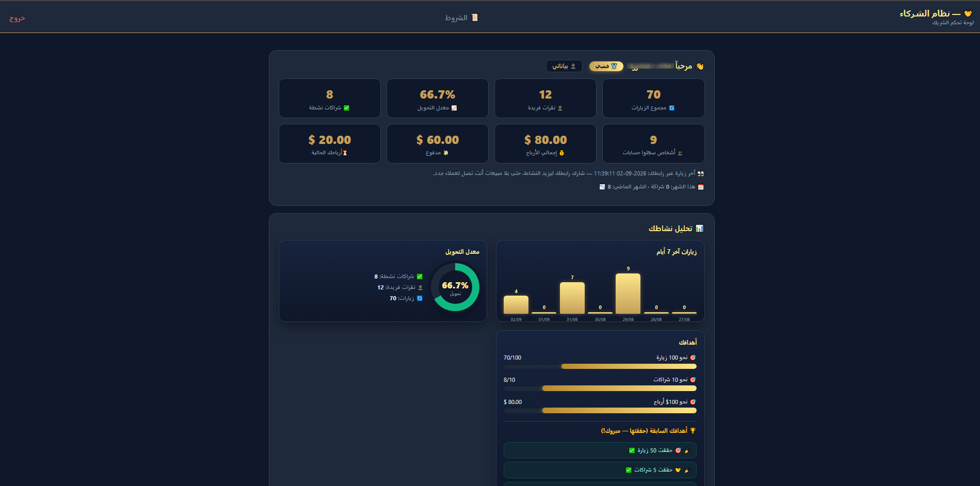Click the معدل التحويل 66.7% stat card
The height and width of the screenshot is (486, 980).
[438, 98]
